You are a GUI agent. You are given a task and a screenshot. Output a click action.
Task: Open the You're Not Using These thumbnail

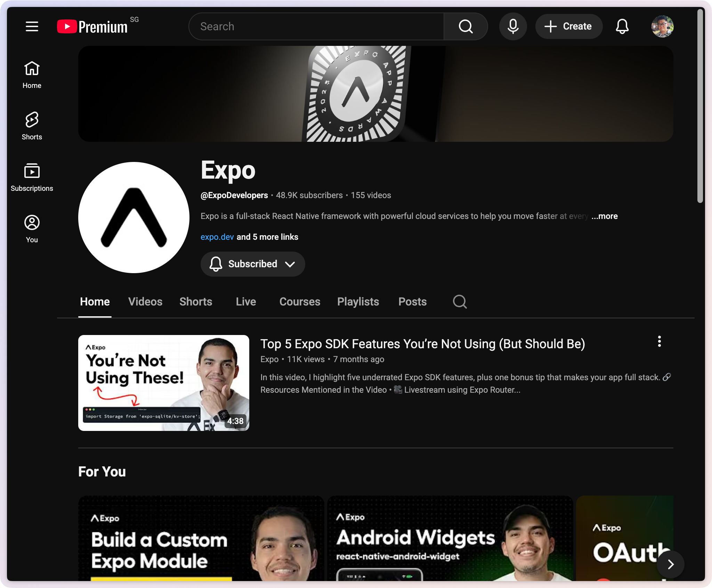coord(164,383)
